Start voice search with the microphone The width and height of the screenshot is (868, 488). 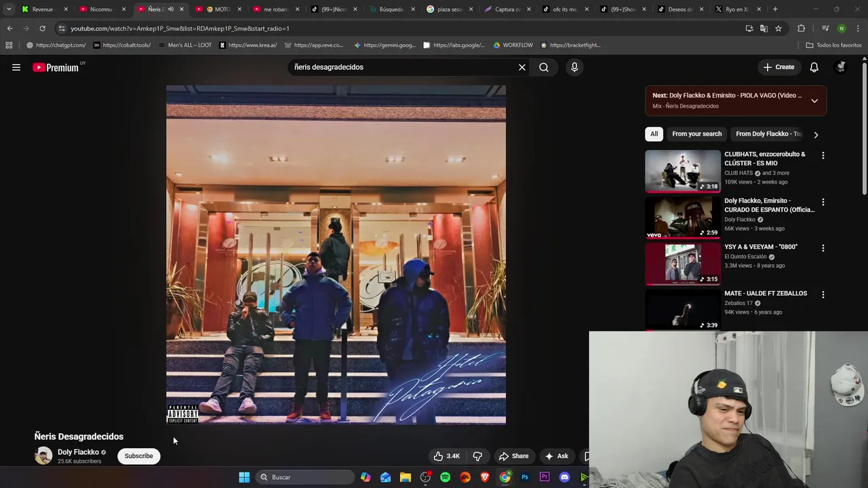point(574,67)
